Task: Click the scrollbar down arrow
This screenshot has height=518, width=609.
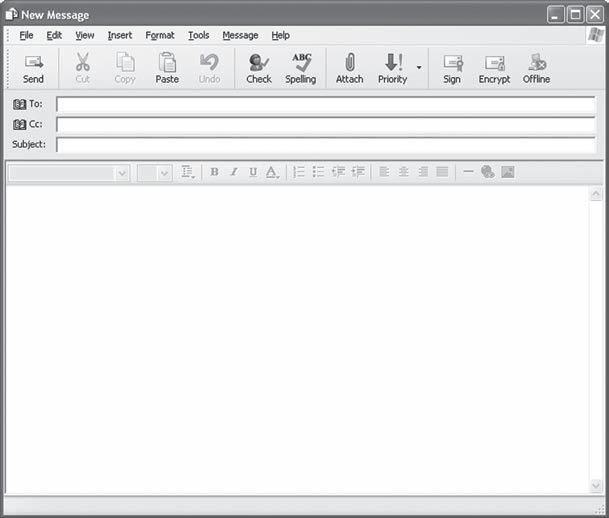Action: 596,485
